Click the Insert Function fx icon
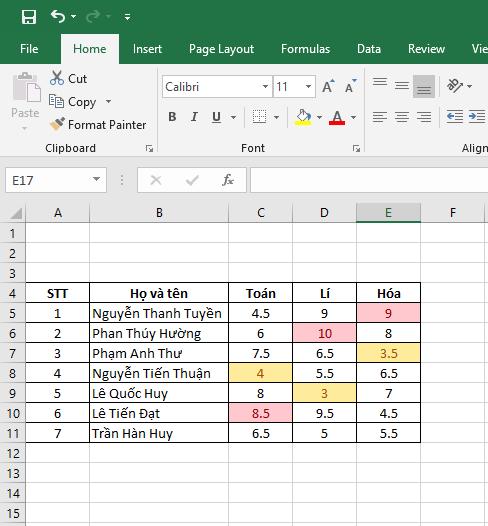Viewport: 488px width, 526px height. pos(228,180)
